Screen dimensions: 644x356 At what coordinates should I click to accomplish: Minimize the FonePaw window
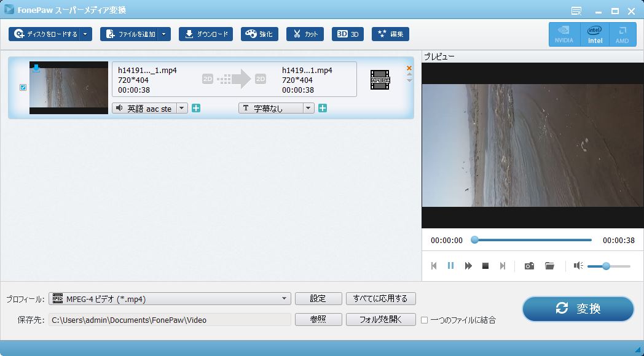(598, 11)
